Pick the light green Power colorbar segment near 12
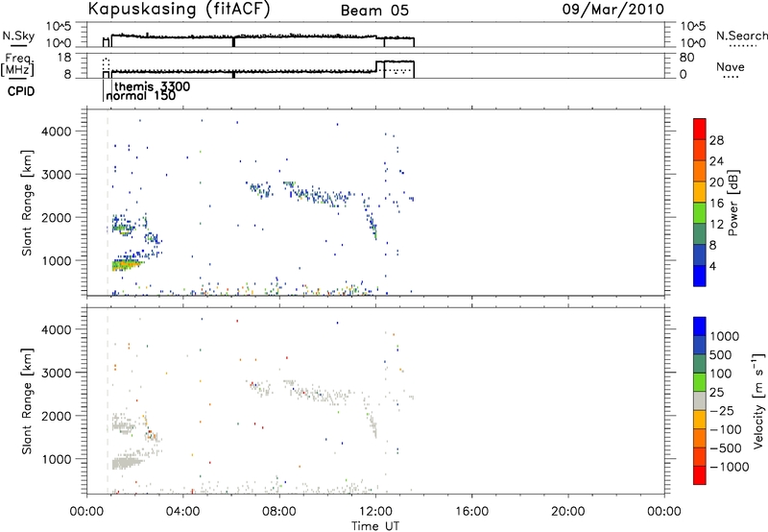Viewport: 768px width, 532px height. click(700, 212)
